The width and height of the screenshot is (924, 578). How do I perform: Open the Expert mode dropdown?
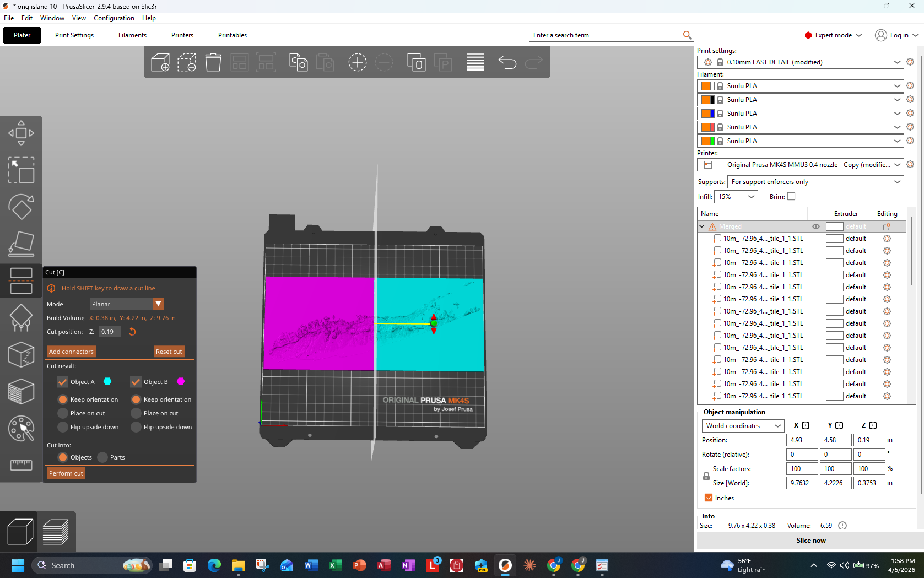(x=833, y=35)
